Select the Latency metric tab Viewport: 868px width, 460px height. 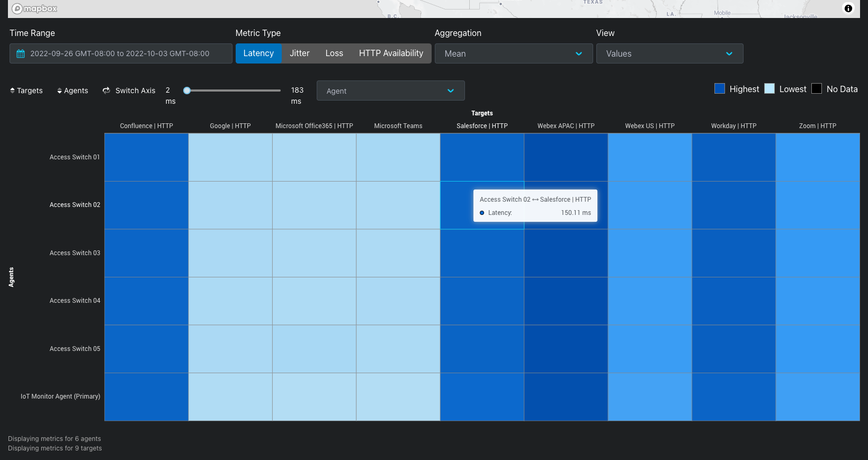258,53
